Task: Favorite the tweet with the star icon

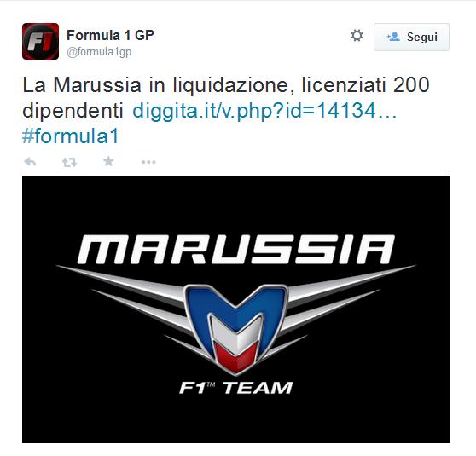Action: pyautogui.click(x=108, y=161)
